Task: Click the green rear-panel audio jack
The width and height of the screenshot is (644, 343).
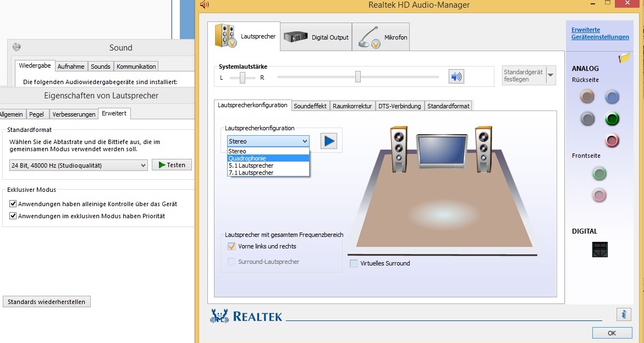Action: pyautogui.click(x=612, y=119)
